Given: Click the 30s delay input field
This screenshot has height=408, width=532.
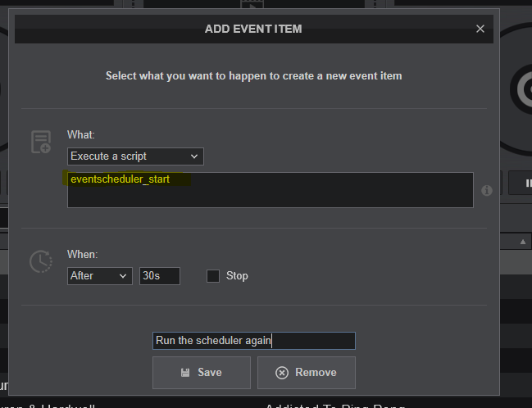Looking at the screenshot, I should pos(159,276).
